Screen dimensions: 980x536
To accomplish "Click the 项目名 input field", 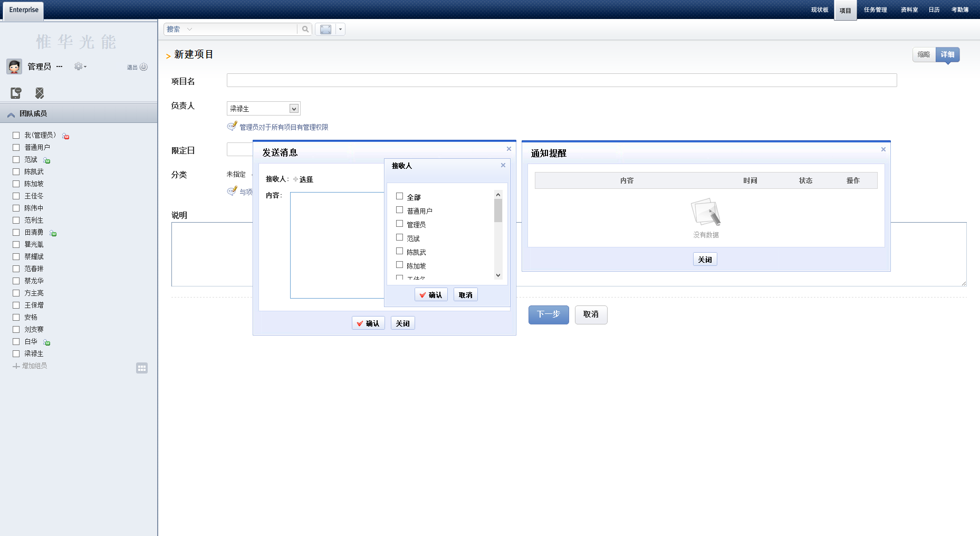I will click(561, 80).
